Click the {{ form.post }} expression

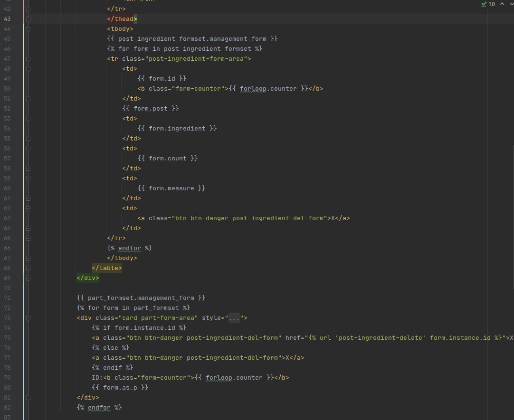click(x=151, y=109)
